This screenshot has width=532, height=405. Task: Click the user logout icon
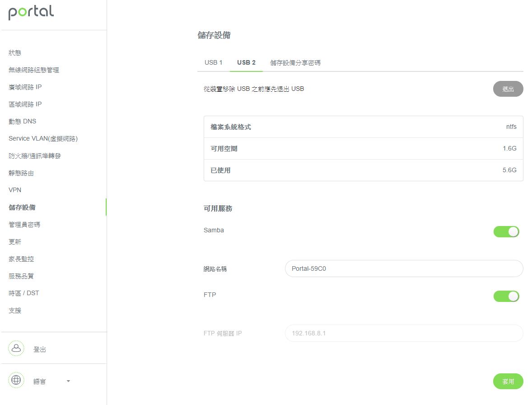click(x=16, y=348)
